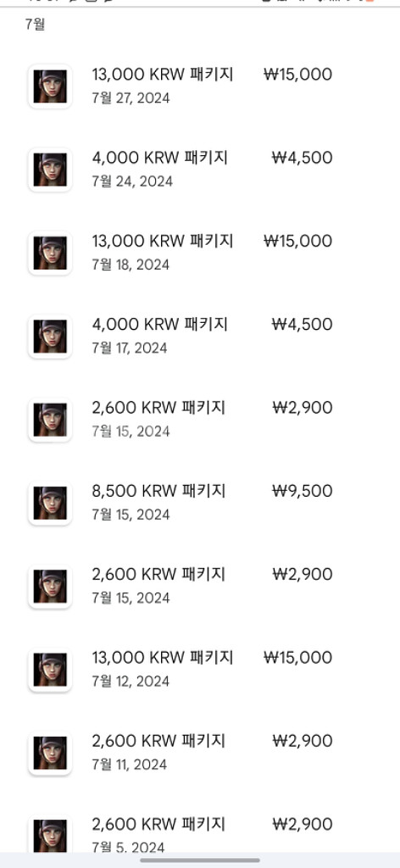Open the 8,500 KRW 패키지 title
Viewport: 400px width, 868px height.
point(158,491)
